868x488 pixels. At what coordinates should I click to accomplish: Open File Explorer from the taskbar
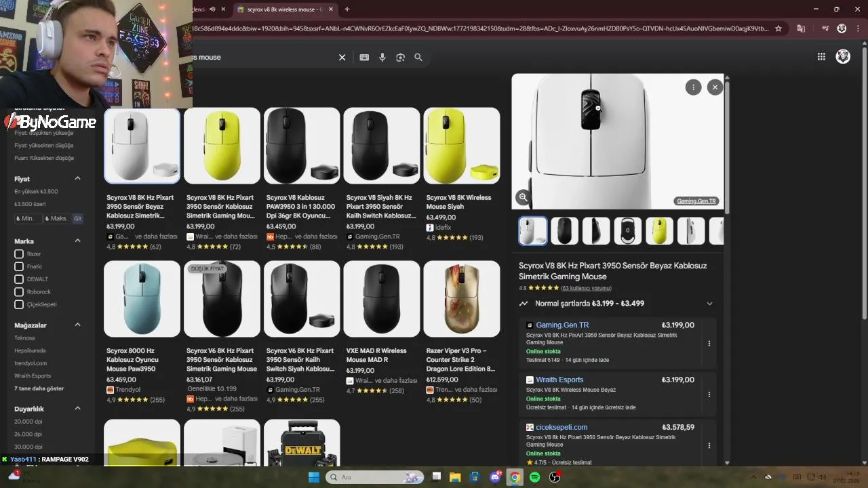pyautogui.click(x=455, y=477)
